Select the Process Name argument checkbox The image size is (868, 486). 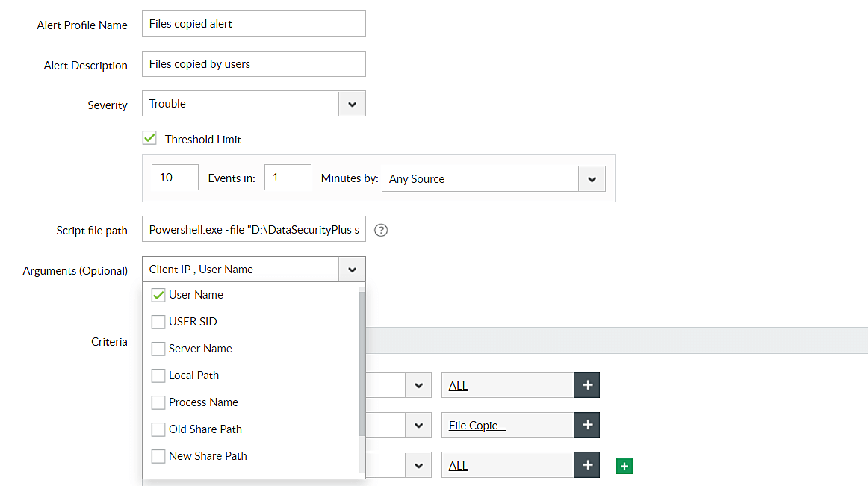[x=158, y=402]
